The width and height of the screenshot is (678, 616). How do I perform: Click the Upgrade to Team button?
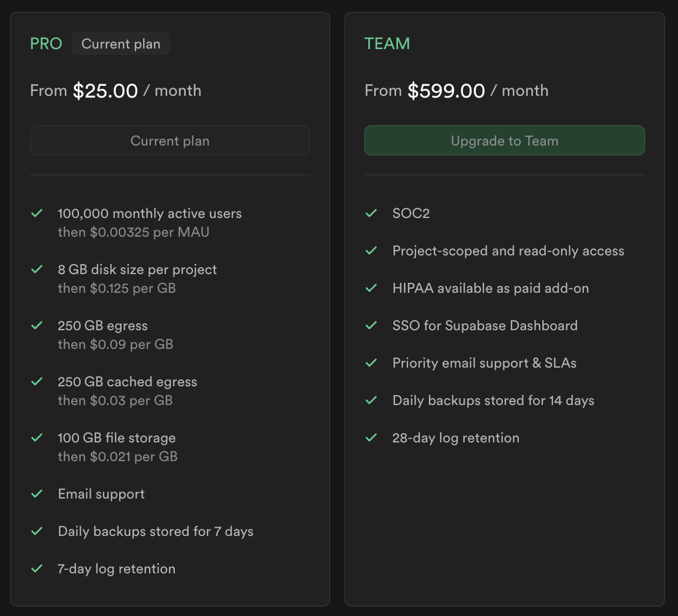tap(504, 141)
